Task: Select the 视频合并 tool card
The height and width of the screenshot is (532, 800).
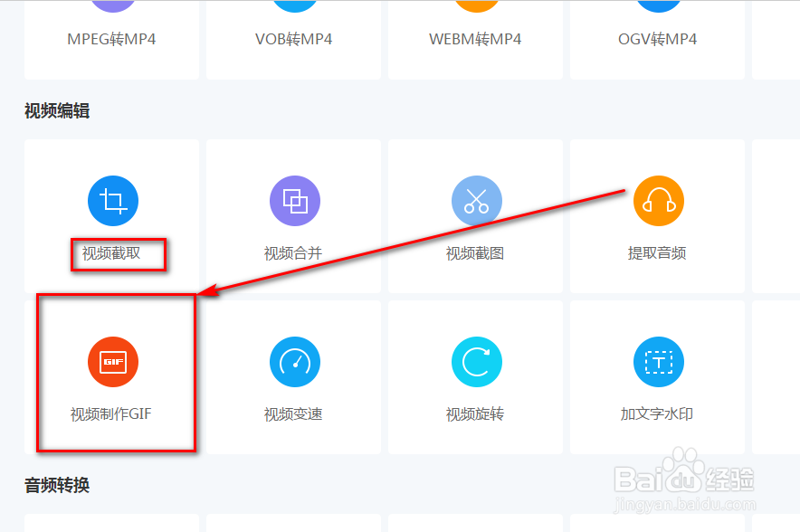Action: tap(294, 215)
